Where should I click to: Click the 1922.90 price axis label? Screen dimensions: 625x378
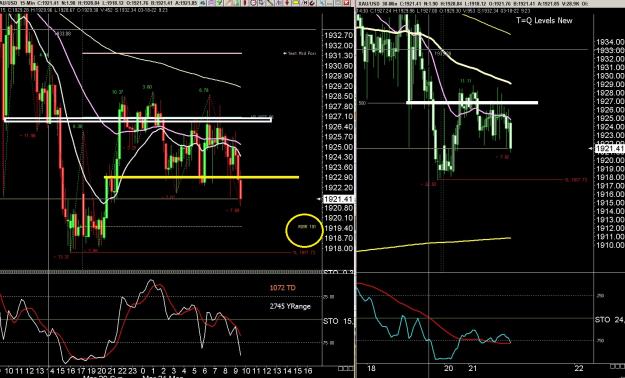pyautogui.click(x=339, y=177)
